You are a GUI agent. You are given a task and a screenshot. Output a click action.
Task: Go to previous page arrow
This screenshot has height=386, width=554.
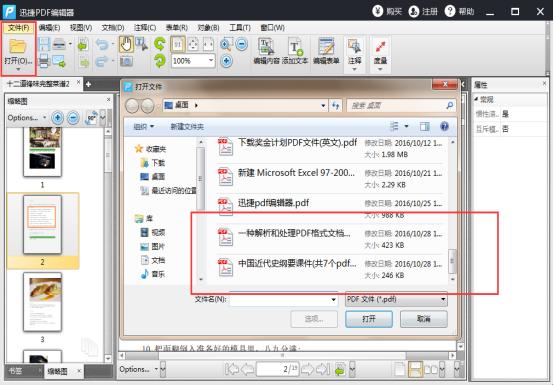[247, 369]
